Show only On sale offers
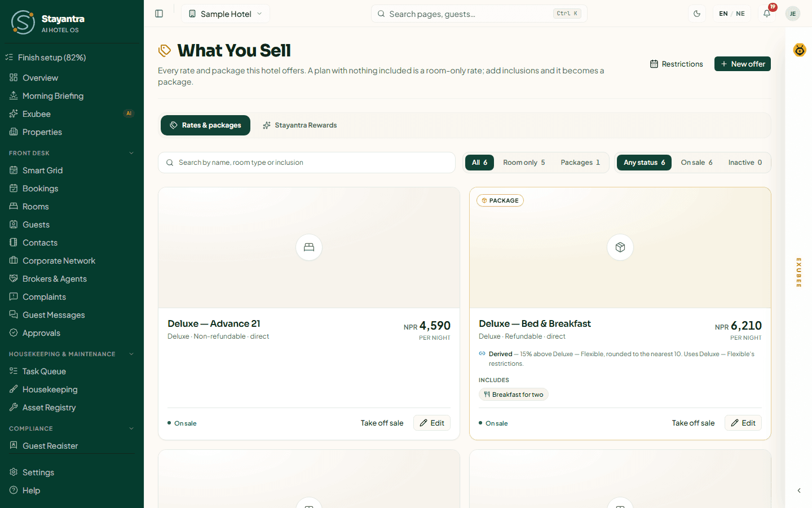The image size is (812, 508). [696, 163]
